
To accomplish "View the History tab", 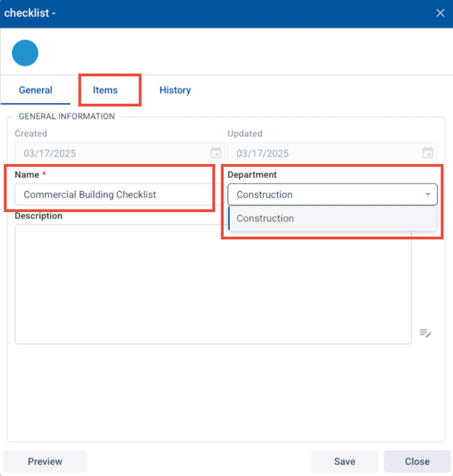I will 174,90.
